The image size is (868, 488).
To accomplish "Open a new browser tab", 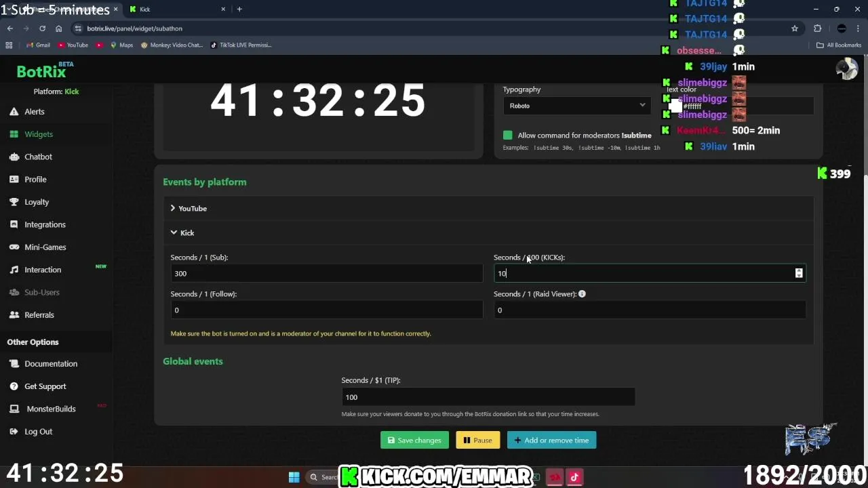I will pyautogui.click(x=239, y=9).
